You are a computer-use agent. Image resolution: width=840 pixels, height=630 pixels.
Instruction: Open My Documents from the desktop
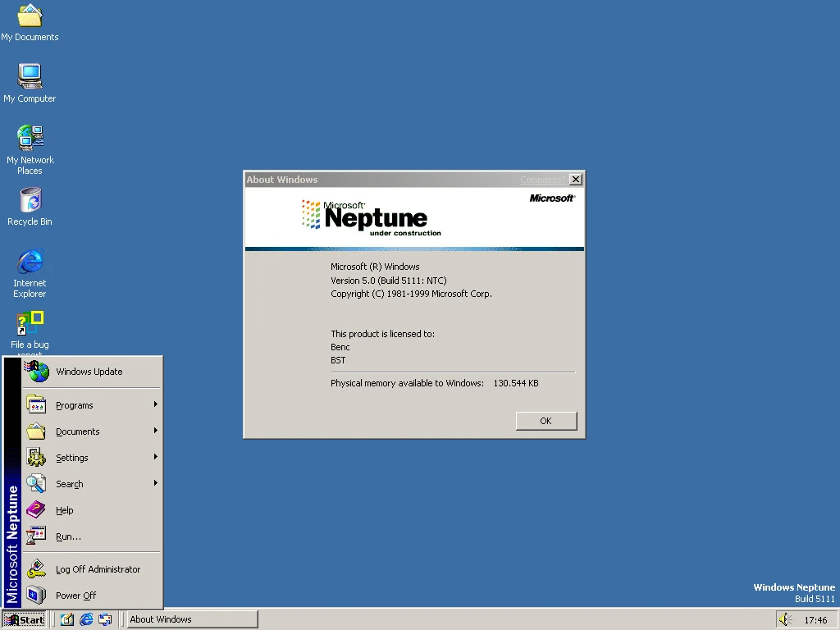pos(30,21)
